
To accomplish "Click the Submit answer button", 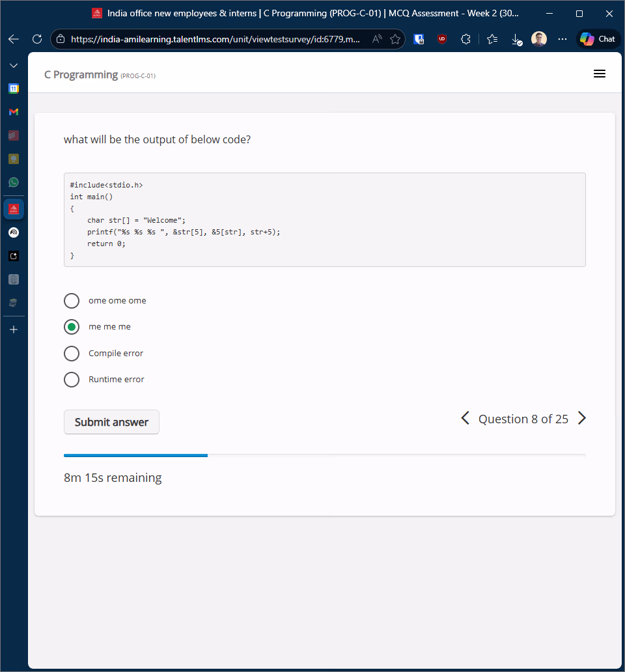I will [111, 422].
